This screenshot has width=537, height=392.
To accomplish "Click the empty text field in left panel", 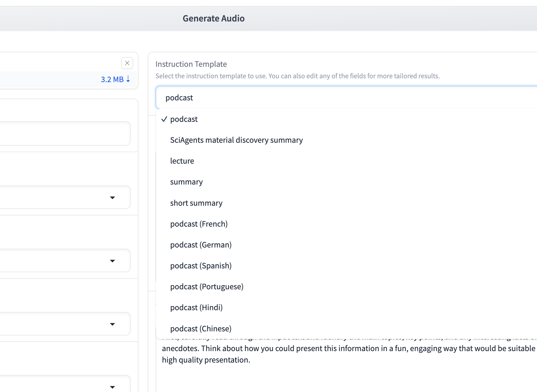I will 65,134.
